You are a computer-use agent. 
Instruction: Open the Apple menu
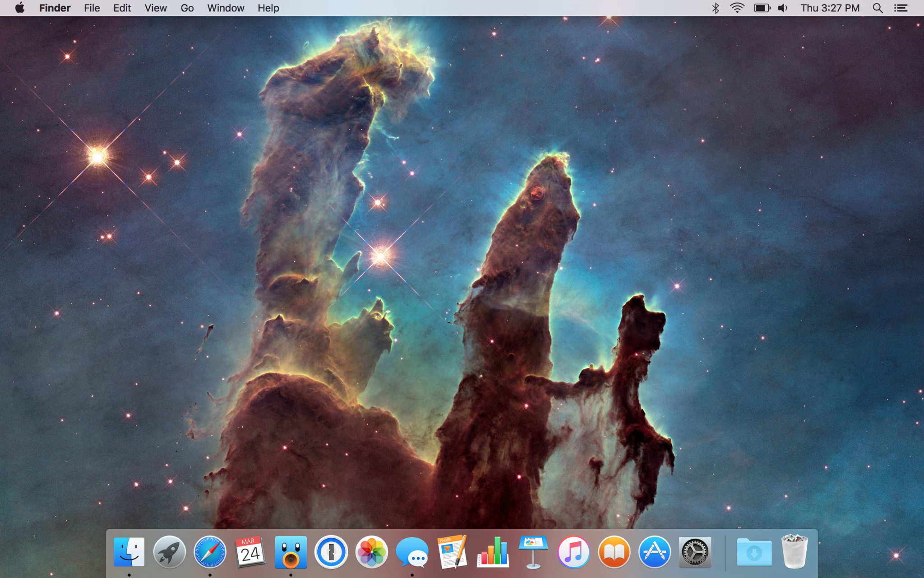coord(19,8)
